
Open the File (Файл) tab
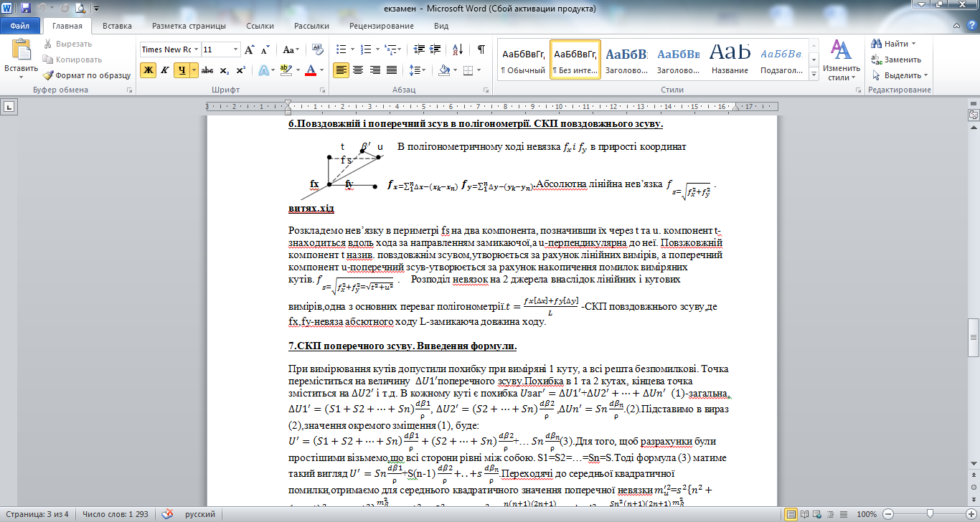click(20, 26)
